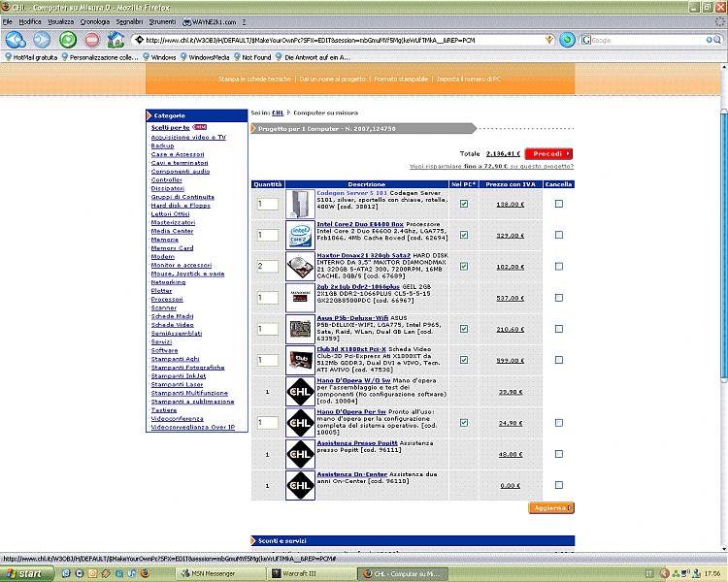Image resolution: width=728 pixels, height=582 pixels.
Task: Open the Scelti per te category link
Action: coord(171,128)
